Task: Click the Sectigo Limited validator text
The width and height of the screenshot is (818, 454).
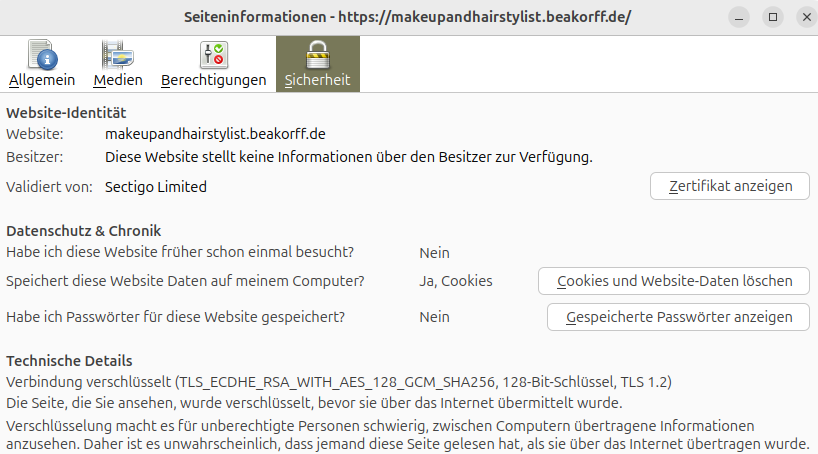Action: pos(156,186)
